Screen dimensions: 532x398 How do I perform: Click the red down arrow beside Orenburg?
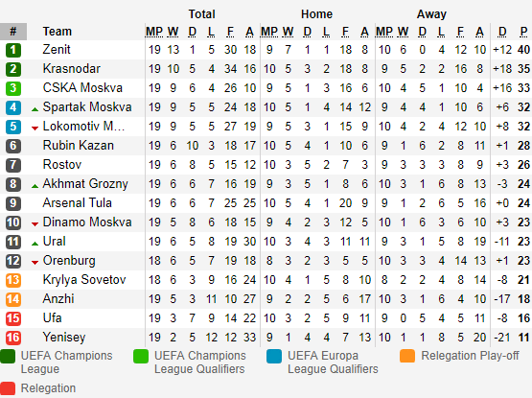tap(35, 263)
